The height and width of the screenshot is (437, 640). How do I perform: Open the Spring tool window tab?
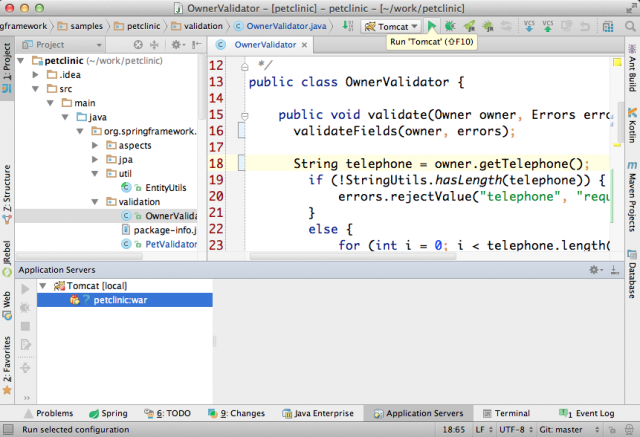108,413
